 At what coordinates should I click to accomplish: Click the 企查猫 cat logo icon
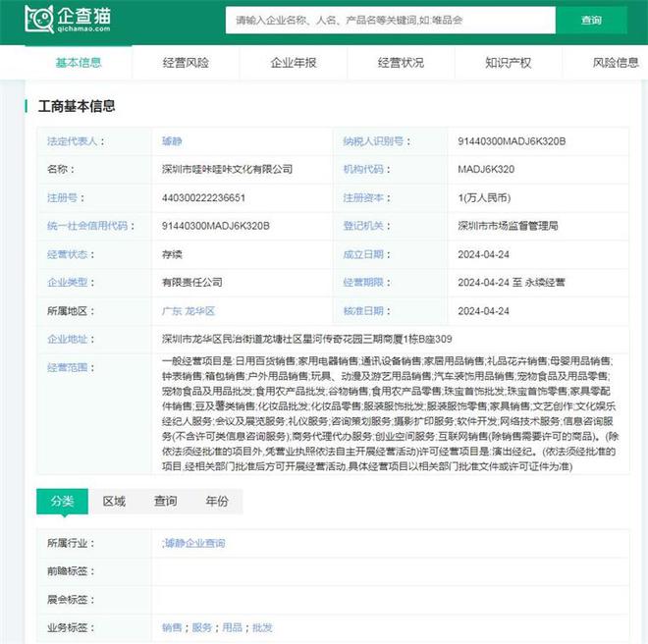click(x=39, y=19)
